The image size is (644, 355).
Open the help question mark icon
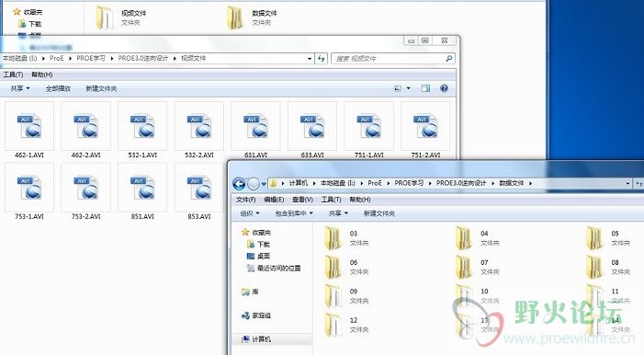click(444, 88)
